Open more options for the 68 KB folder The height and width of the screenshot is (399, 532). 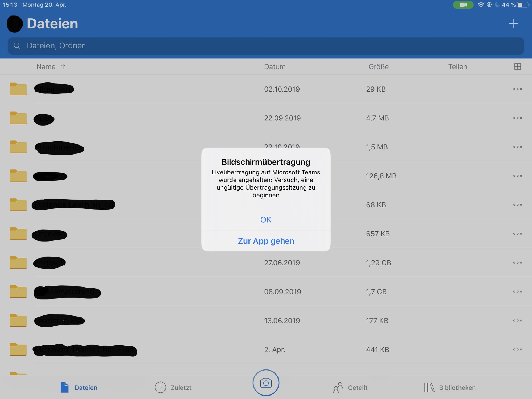[x=517, y=205]
